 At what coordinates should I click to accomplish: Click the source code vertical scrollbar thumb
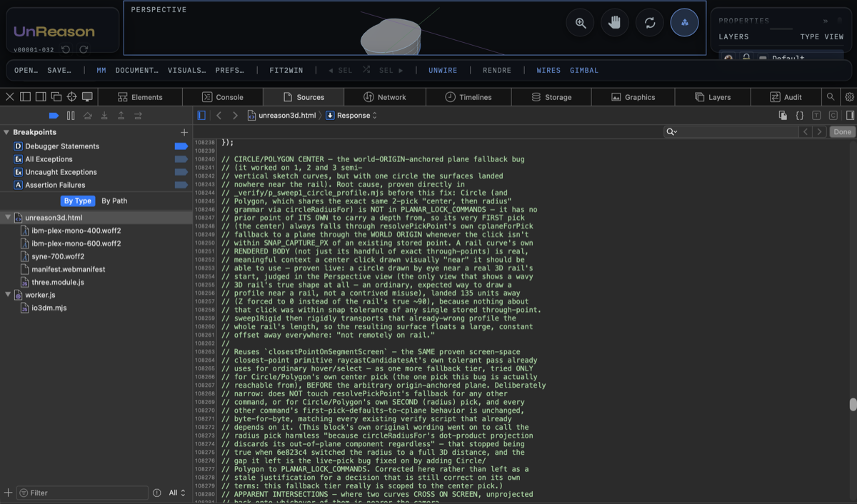[853, 405]
